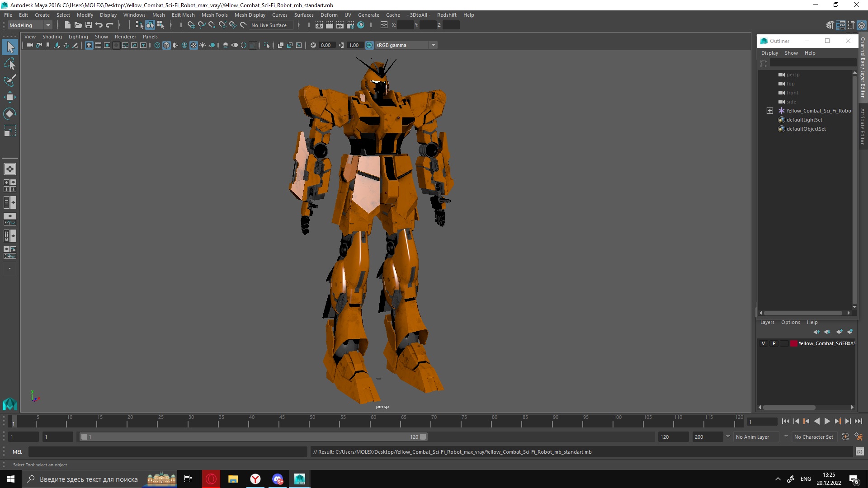Image resolution: width=868 pixels, height=488 pixels.
Task: Open Windows Start menu
Action: [x=11, y=479]
